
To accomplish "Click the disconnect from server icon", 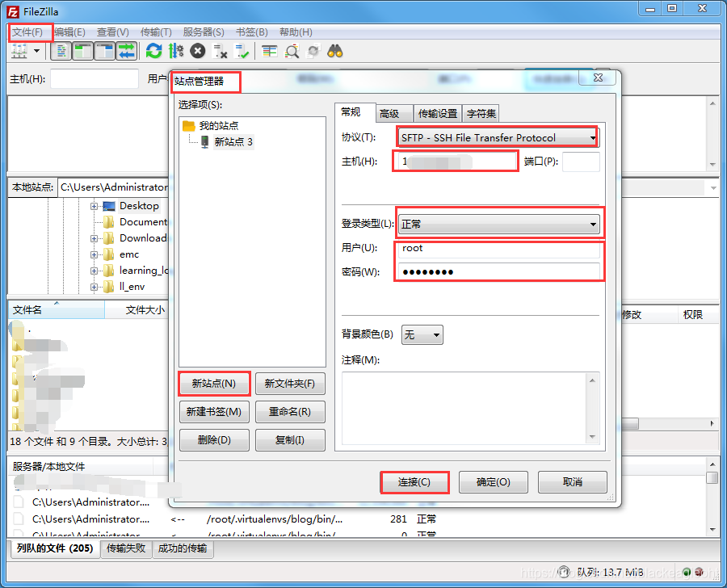I will (220, 51).
